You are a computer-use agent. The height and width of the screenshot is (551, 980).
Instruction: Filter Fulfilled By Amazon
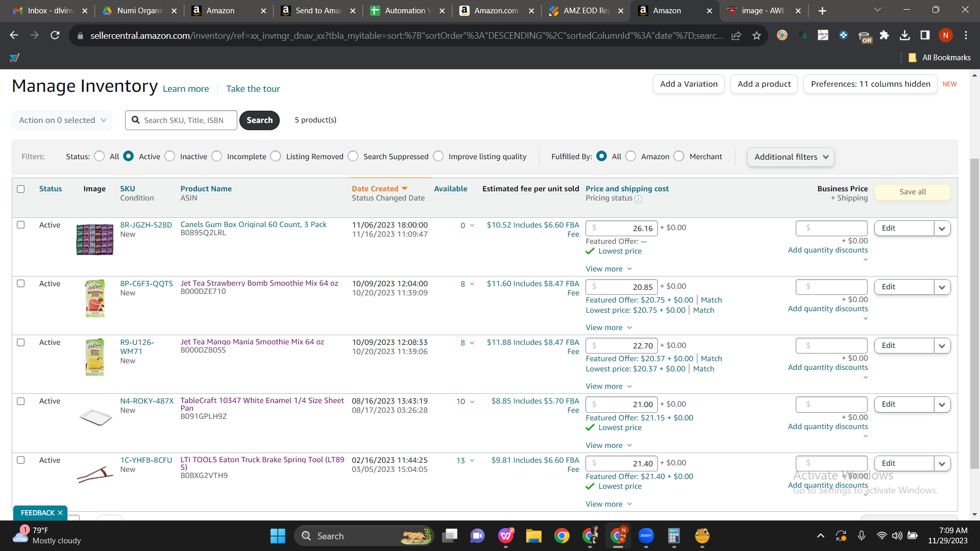tap(631, 156)
